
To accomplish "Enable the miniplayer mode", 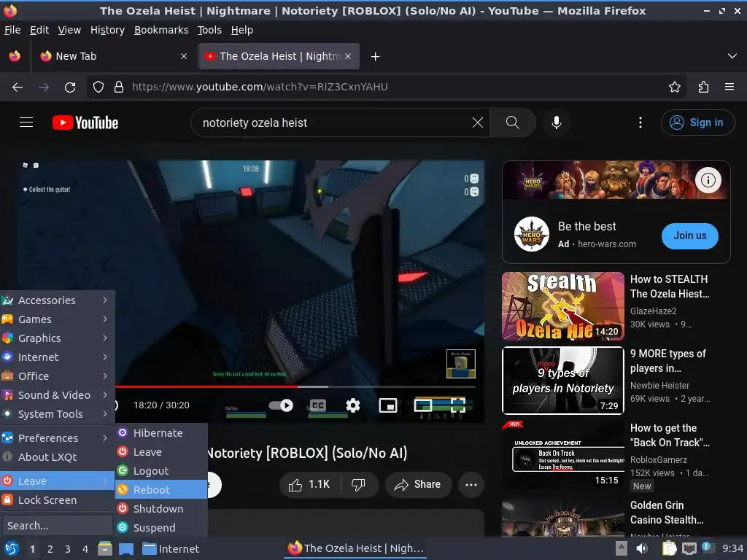I will [x=388, y=405].
